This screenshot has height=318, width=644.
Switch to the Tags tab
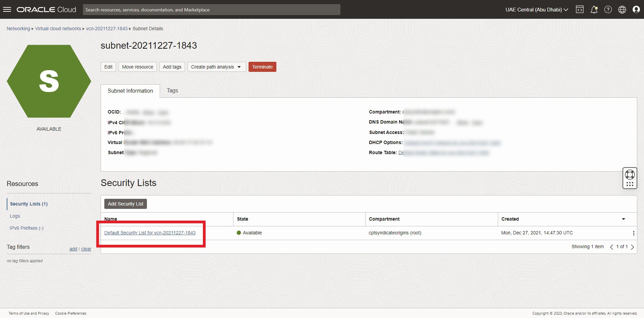[172, 90]
